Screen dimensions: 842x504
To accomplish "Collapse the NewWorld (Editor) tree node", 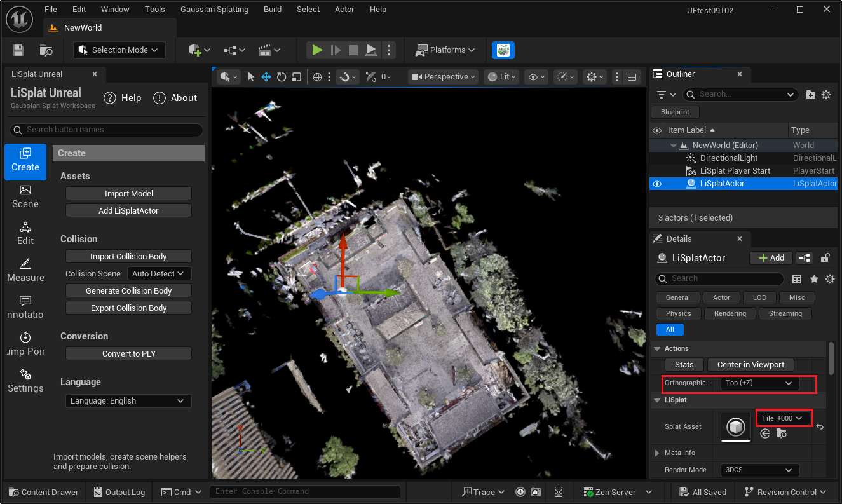I will pos(674,146).
